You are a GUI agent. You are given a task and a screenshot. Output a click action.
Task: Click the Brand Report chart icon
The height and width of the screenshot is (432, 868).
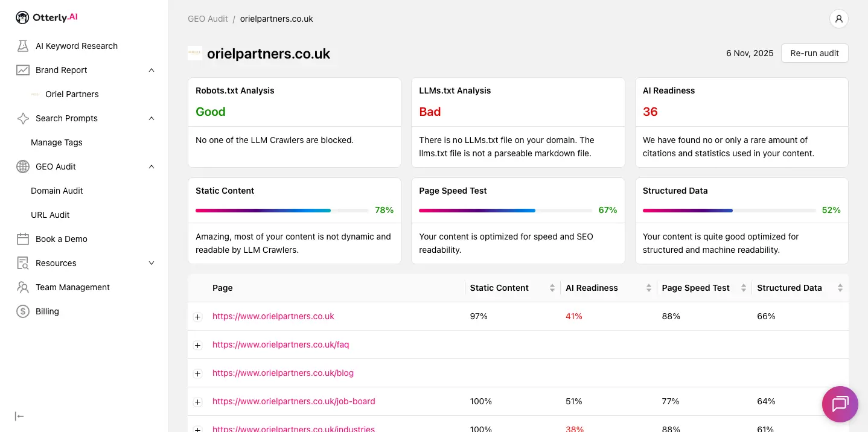pyautogui.click(x=23, y=70)
